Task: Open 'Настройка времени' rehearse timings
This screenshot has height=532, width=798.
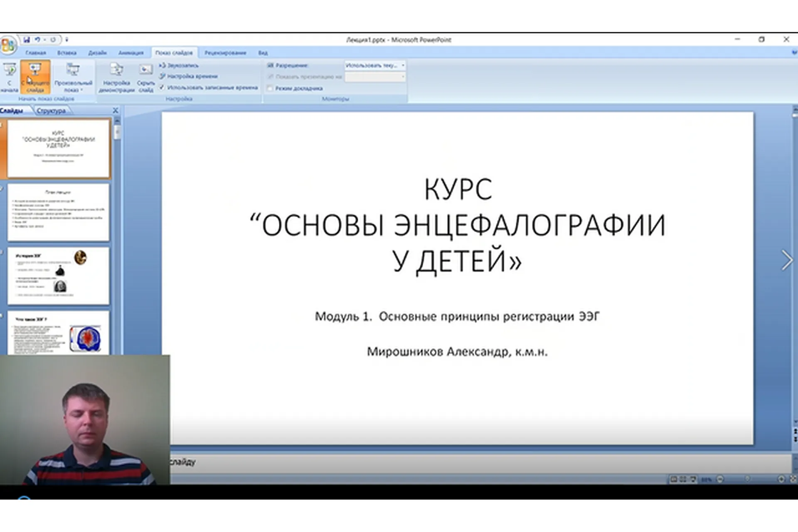Action: tap(192, 76)
